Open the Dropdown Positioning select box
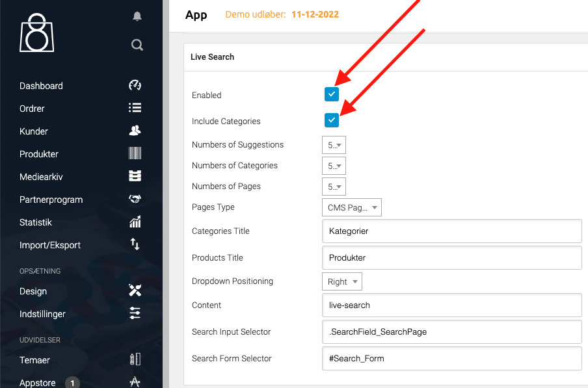 click(341, 281)
